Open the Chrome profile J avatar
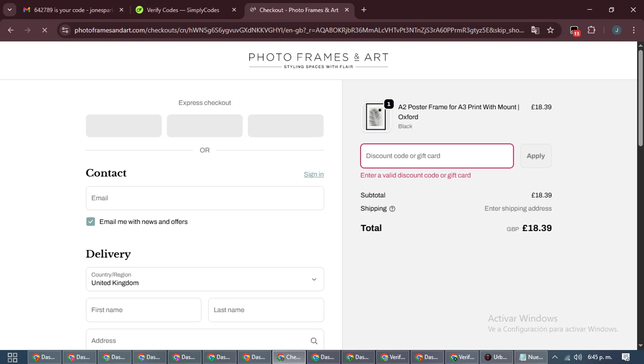 point(617,30)
